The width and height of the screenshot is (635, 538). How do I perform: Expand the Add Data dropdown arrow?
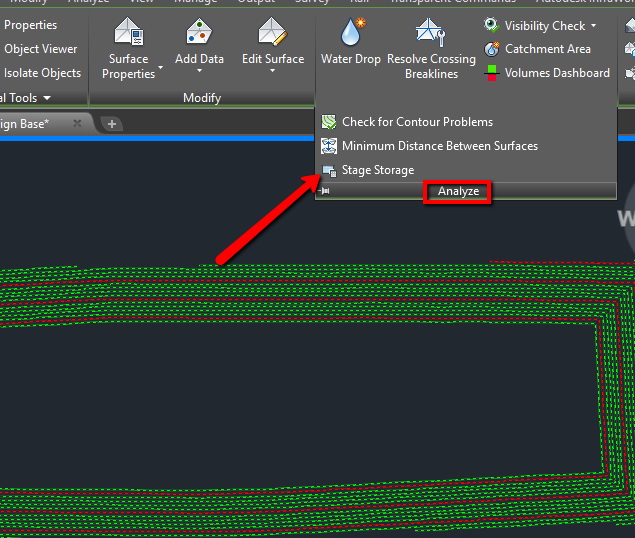click(199, 71)
